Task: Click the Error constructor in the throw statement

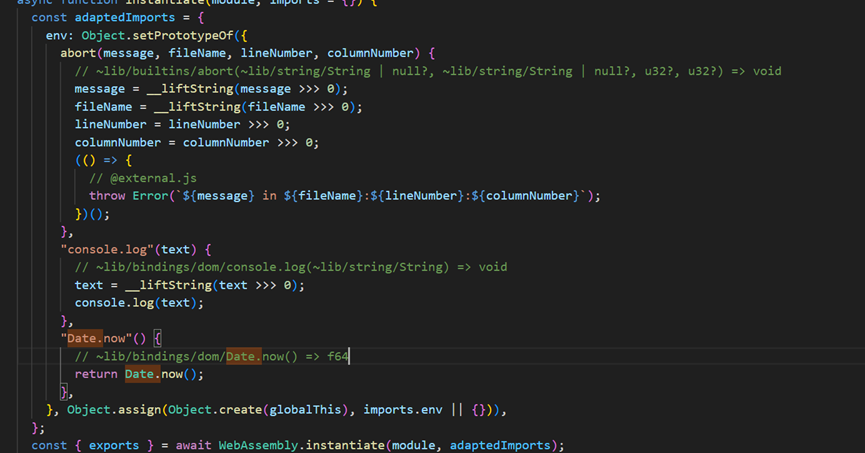Action: [151, 196]
